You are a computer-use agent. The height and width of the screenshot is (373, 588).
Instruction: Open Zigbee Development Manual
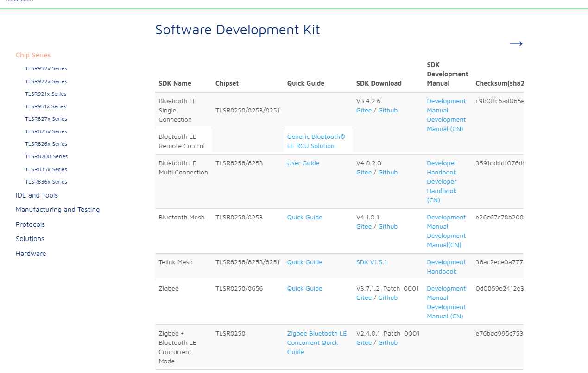(x=446, y=293)
